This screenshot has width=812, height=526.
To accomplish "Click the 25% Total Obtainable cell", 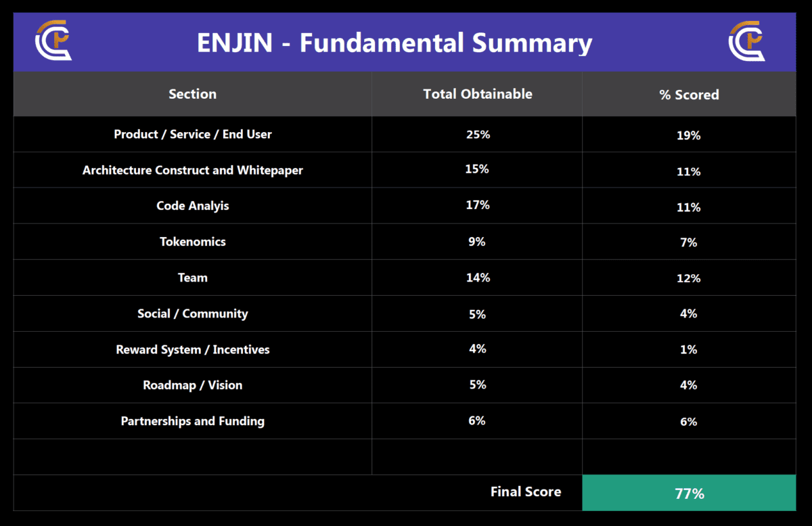I will click(477, 134).
